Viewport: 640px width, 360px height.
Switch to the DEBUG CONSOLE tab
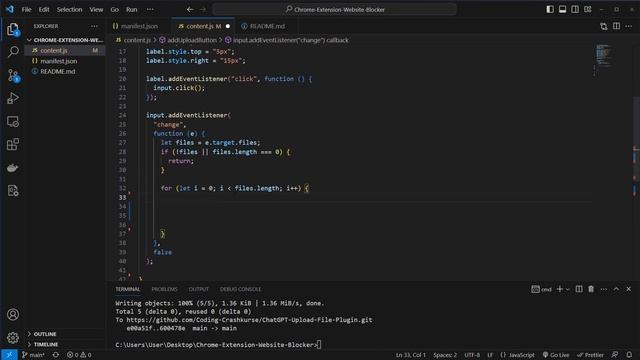[240, 289]
